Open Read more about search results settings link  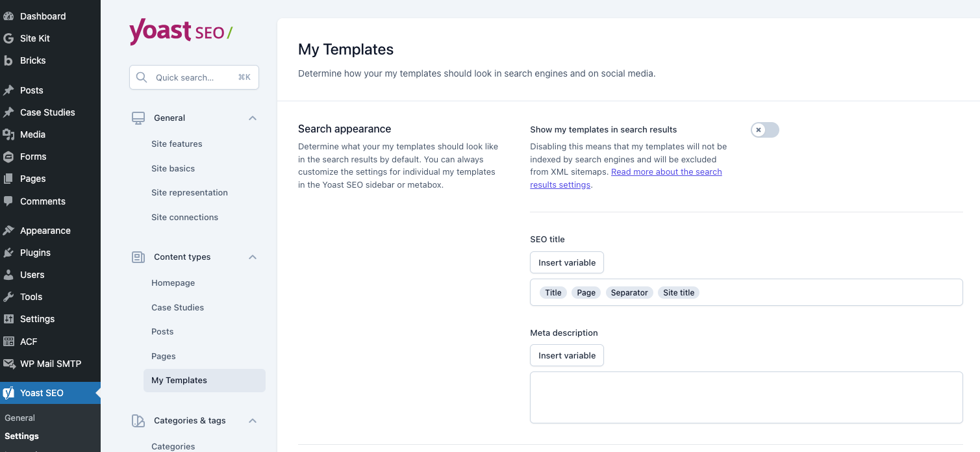626,179
